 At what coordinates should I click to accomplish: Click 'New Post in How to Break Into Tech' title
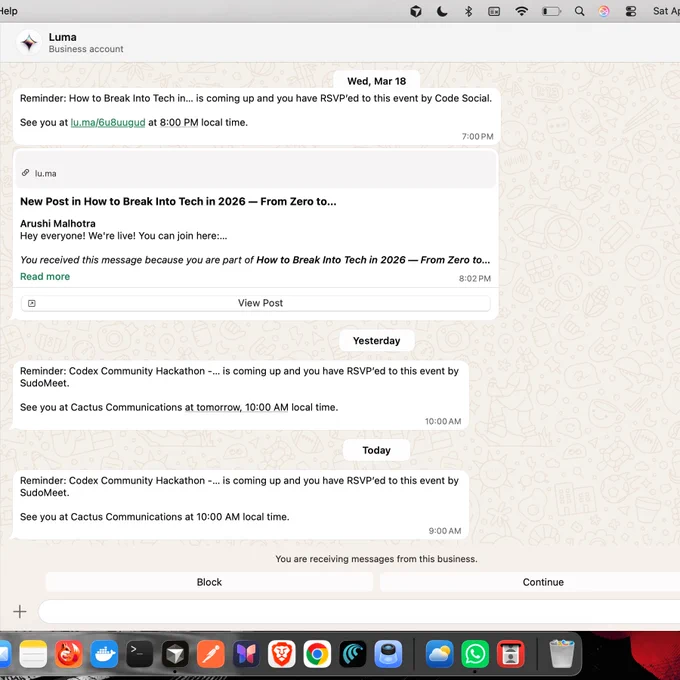[x=178, y=201]
